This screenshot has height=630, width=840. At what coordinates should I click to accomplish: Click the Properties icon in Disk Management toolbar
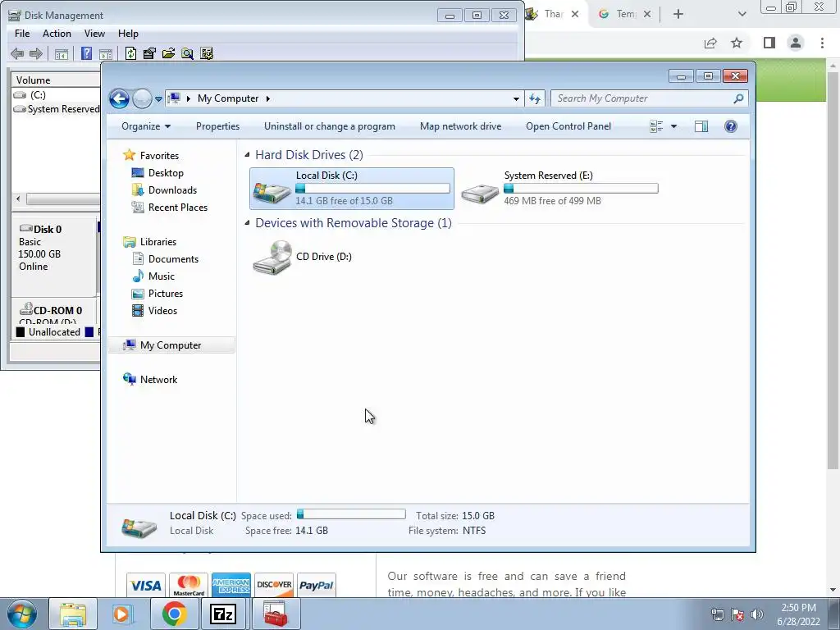click(x=149, y=53)
